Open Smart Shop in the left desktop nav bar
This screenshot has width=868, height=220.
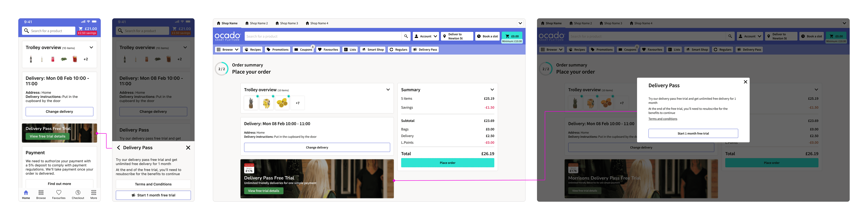coord(373,50)
